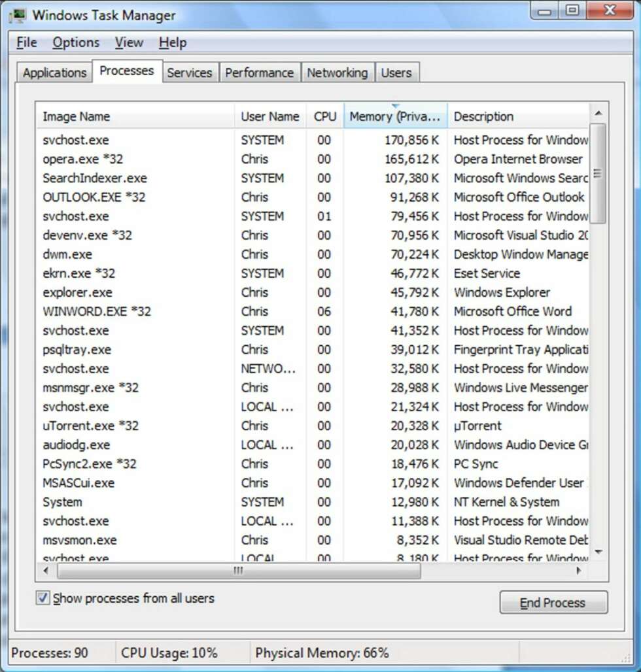Select the ekrn.exe *32 process
This screenshot has width=641, height=672.
click(x=312, y=273)
